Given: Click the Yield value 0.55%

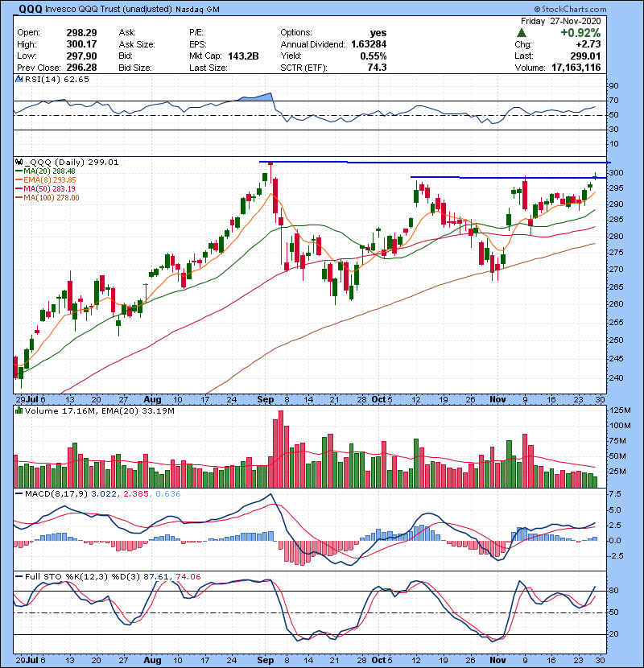Looking at the screenshot, I should (374, 56).
